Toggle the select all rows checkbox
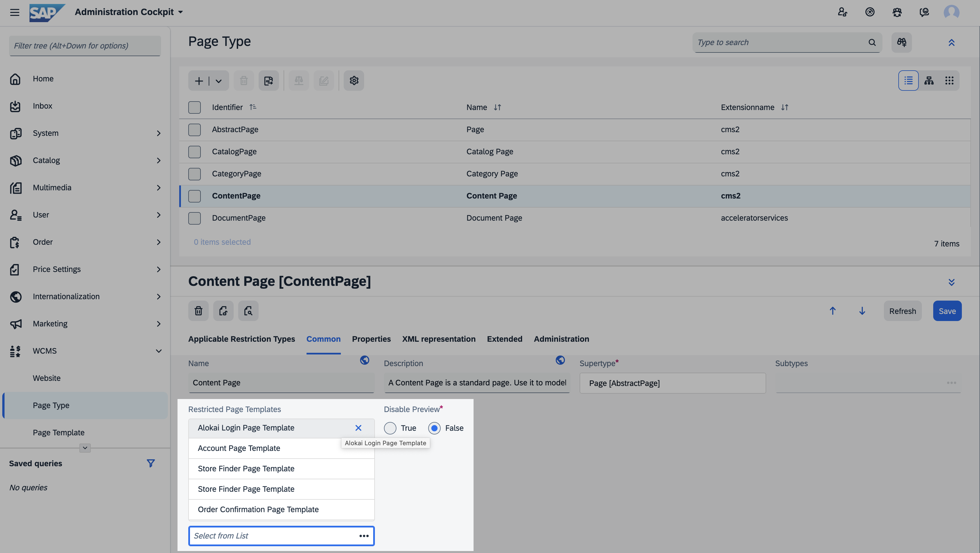This screenshot has width=980, height=553. click(x=195, y=107)
